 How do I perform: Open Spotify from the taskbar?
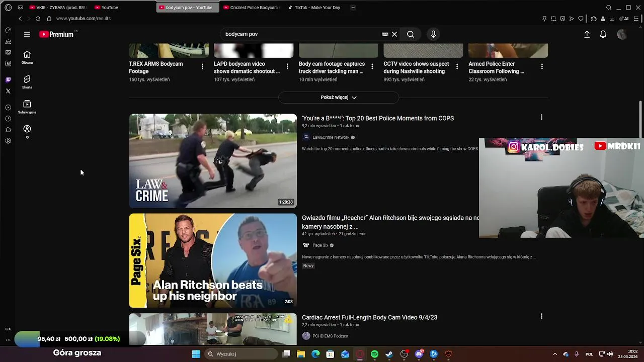[374, 354]
